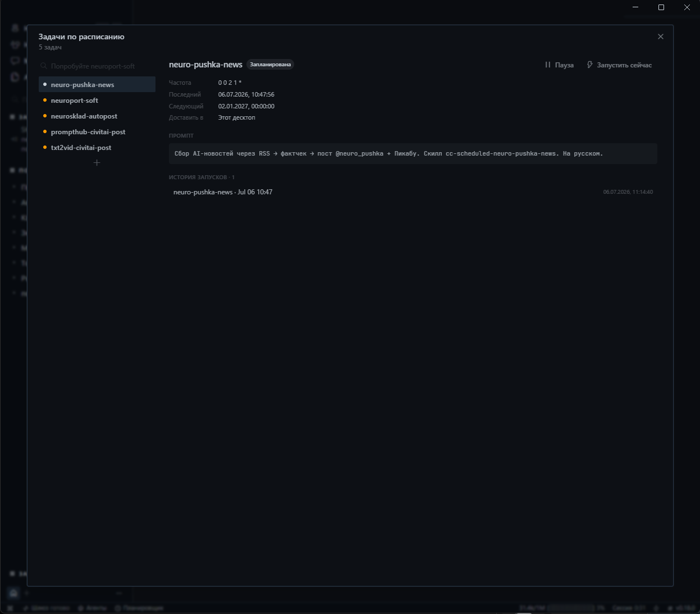700x614 pixels.
Task: Select the cron frequency value 0 0 2 1 *
Action: [230, 83]
